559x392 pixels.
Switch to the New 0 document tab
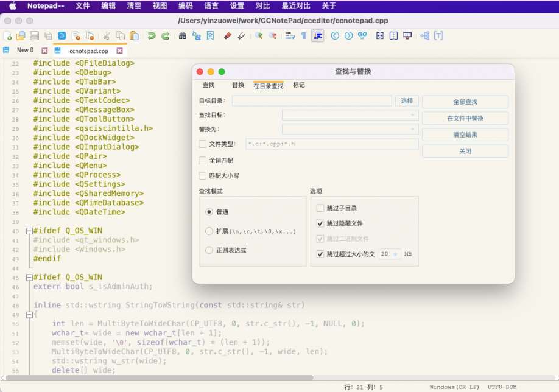coord(25,51)
